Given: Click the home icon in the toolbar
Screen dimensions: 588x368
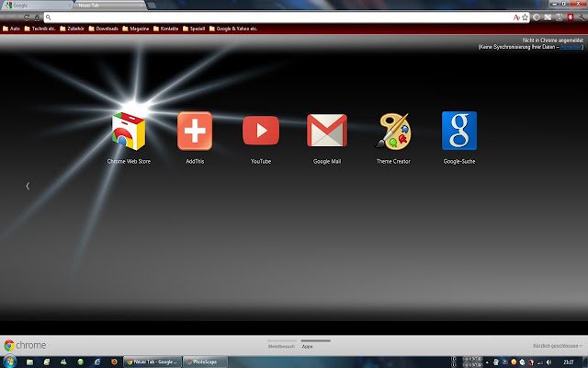Looking at the screenshot, I should point(37,17).
